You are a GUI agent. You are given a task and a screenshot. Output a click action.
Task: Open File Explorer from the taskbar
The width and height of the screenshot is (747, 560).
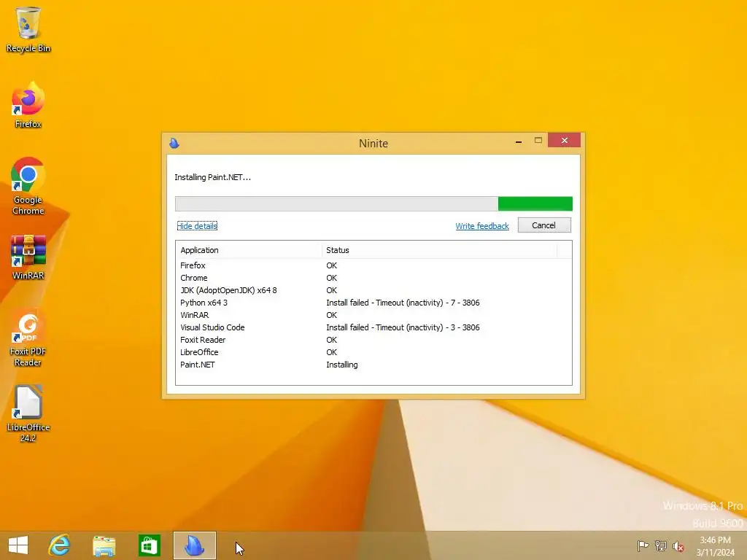click(x=104, y=545)
